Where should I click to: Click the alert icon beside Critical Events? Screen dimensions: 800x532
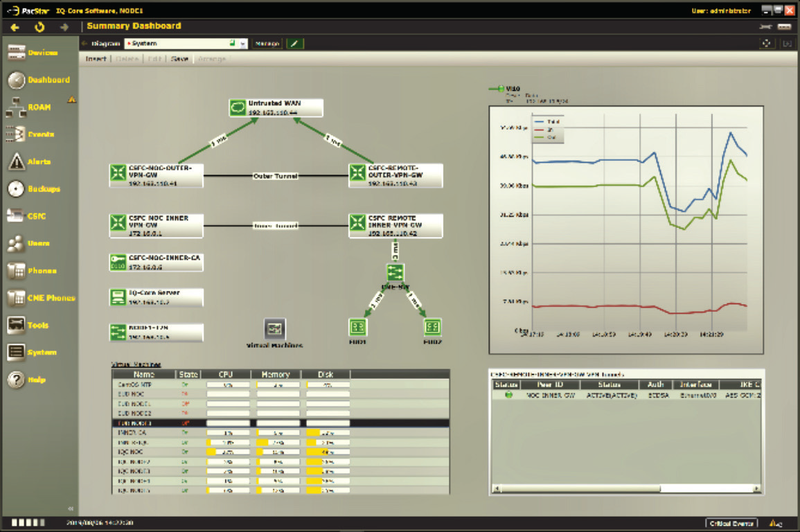point(776,523)
